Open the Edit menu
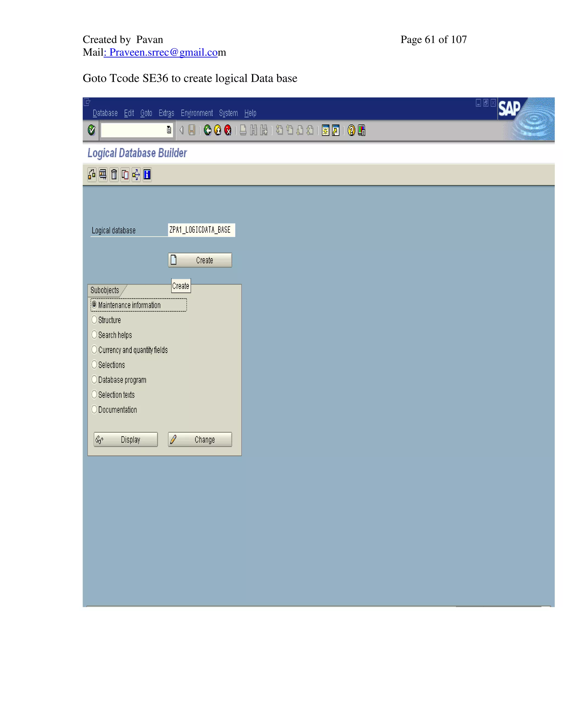 click(129, 113)
